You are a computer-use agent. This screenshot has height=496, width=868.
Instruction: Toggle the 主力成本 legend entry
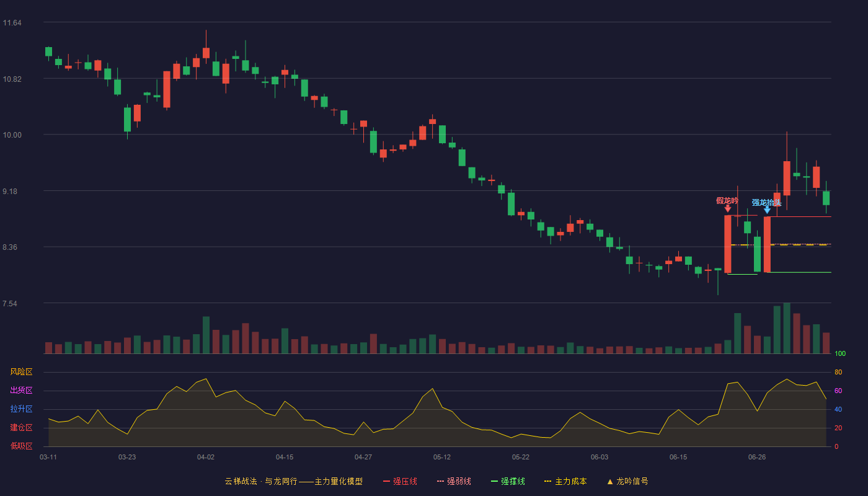click(565, 481)
